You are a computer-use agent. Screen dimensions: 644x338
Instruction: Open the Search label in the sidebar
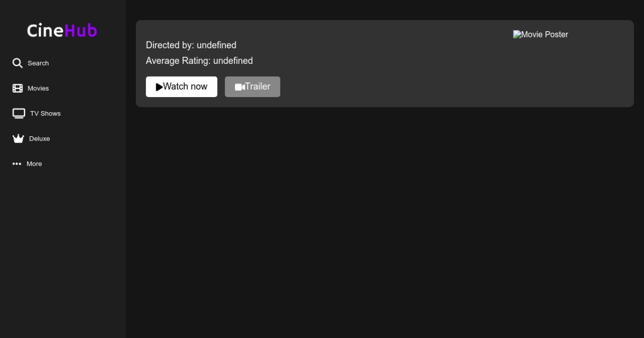pos(38,63)
